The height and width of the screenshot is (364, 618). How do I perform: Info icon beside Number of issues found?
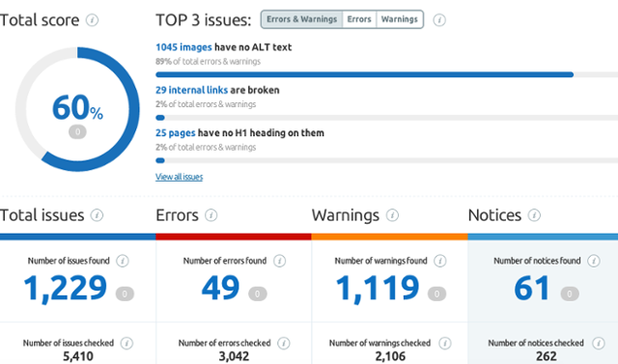123,261
